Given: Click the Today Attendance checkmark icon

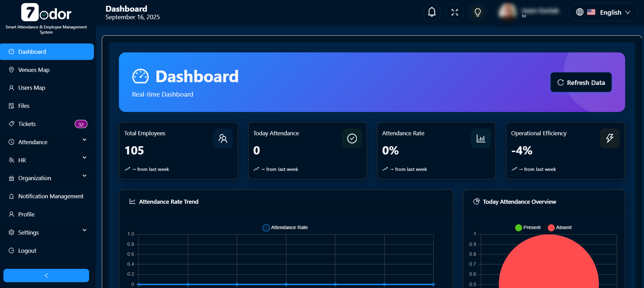Looking at the screenshot, I should [x=352, y=138].
